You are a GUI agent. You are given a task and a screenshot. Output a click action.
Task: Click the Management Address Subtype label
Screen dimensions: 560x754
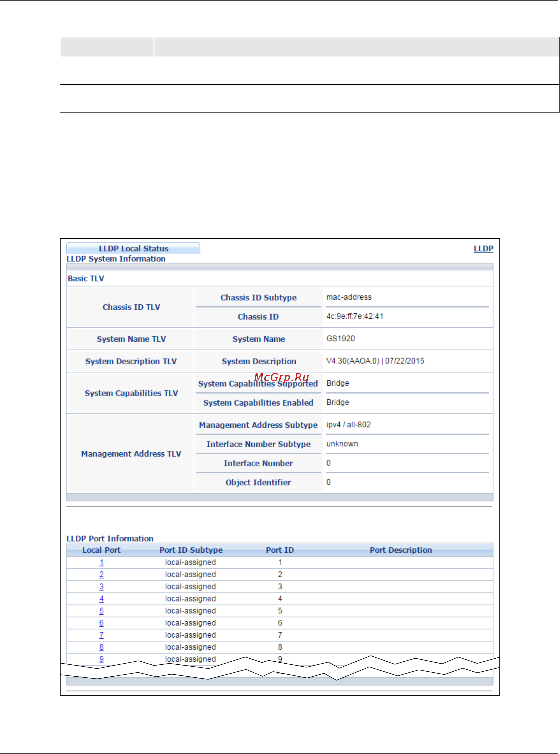[258, 425]
